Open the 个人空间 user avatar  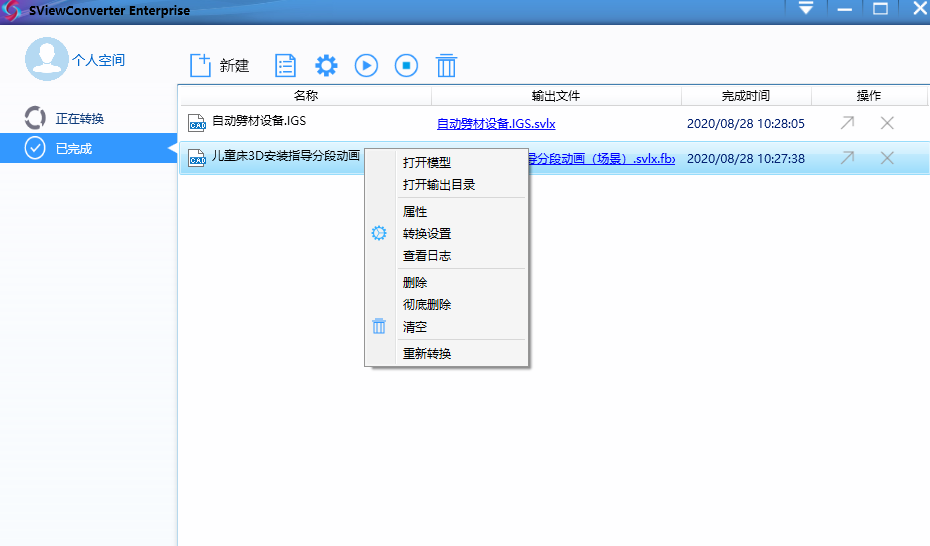[x=46, y=60]
